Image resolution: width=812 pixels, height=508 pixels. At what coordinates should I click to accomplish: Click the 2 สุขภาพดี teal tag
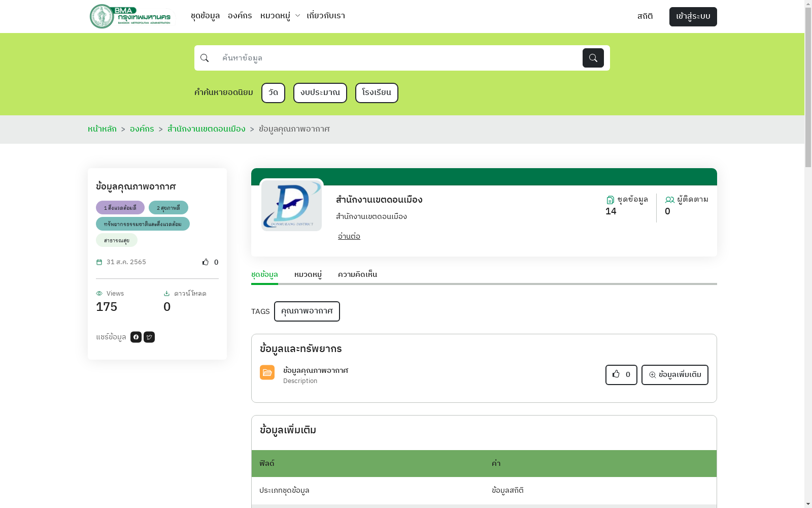click(168, 208)
